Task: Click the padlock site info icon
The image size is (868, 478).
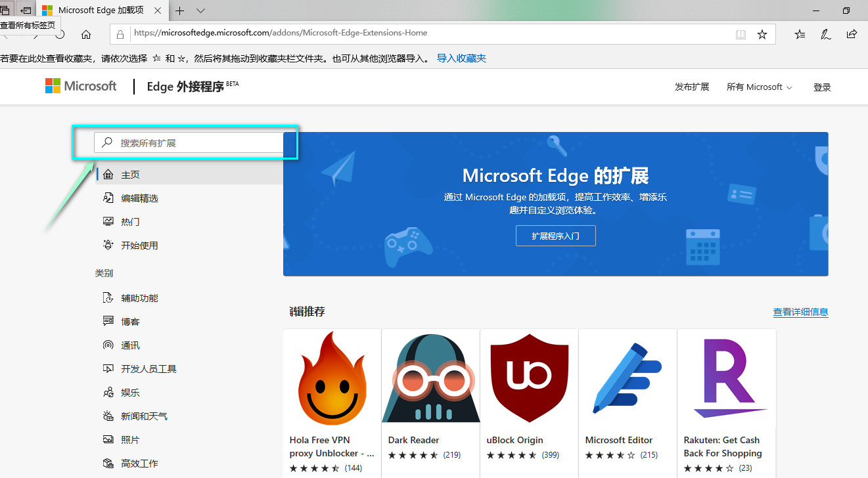Action: tap(120, 34)
